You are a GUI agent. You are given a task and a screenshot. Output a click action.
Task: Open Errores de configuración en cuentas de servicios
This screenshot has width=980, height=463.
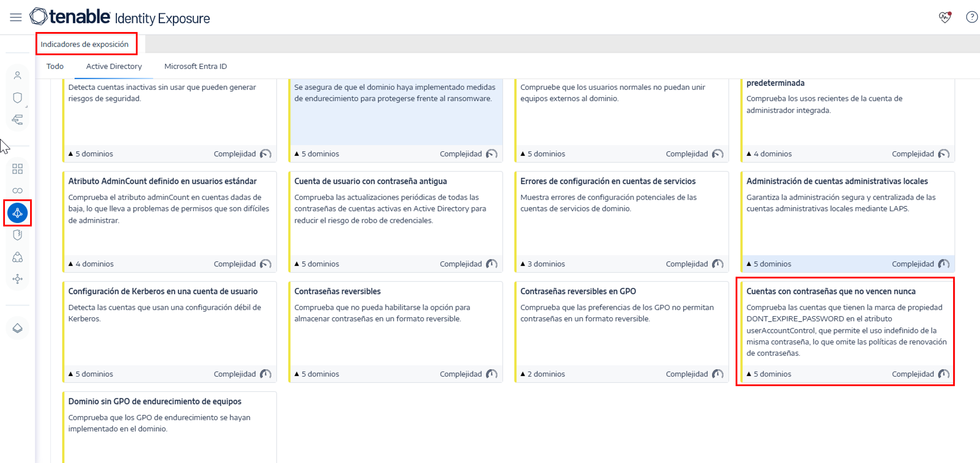pos(608,181)
